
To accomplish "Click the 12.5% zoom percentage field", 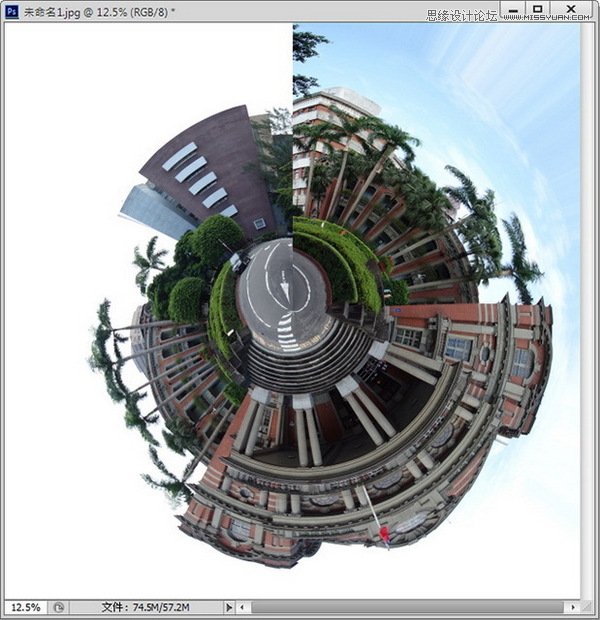I will click(x=26, y=607).
